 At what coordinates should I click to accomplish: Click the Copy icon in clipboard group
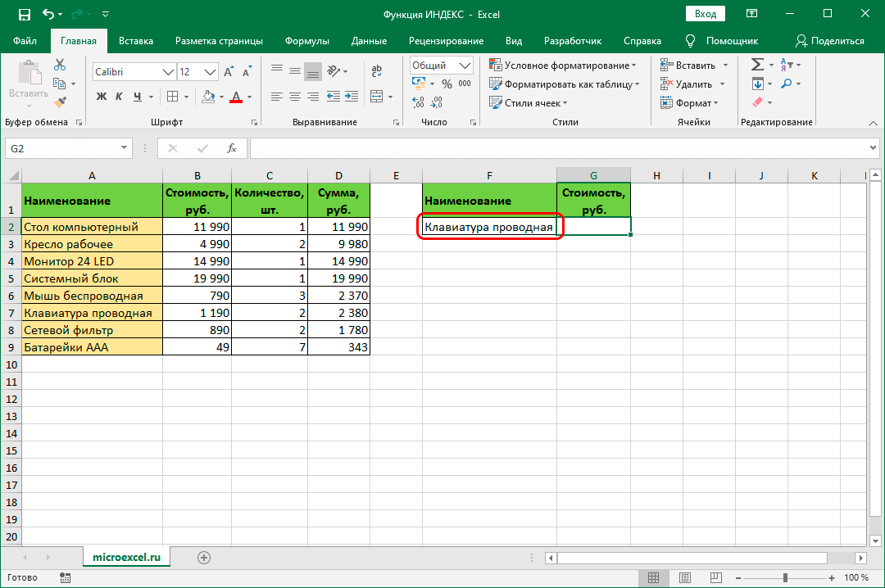60,84
